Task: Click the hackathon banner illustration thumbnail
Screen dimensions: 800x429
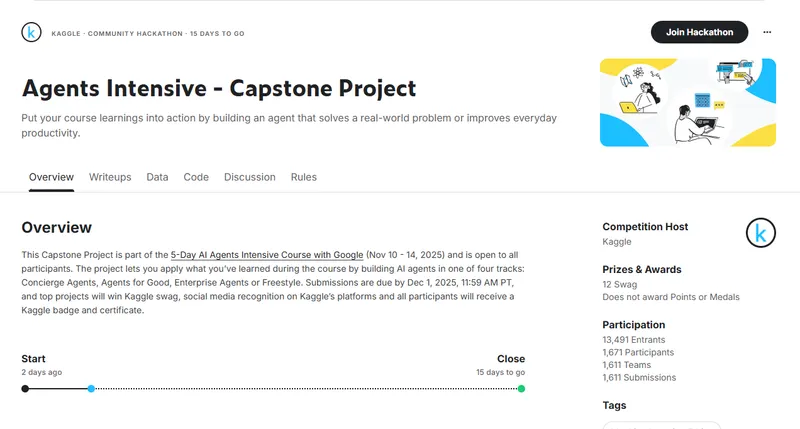Action: tap(687, 103)
